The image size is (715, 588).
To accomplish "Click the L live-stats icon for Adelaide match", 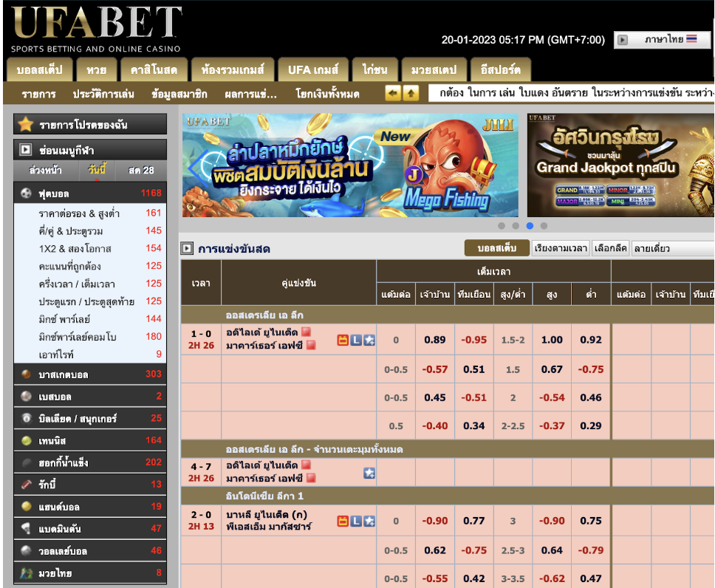I will [356, 340].
